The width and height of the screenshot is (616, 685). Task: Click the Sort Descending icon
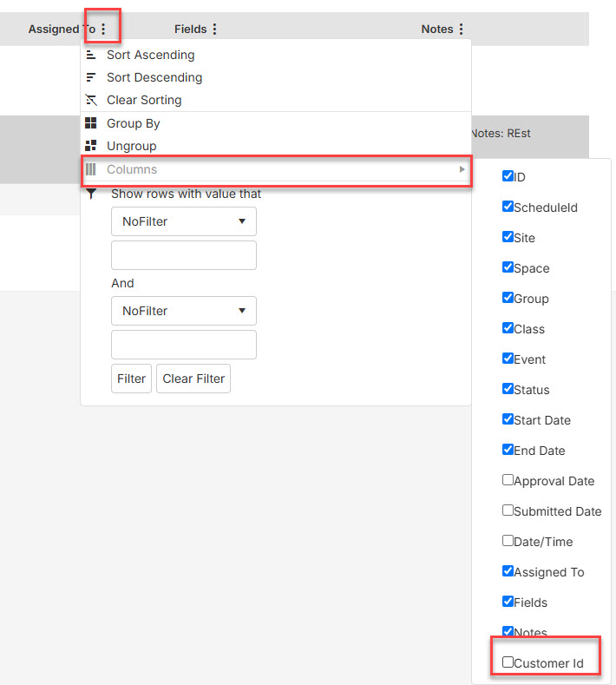[91, 77]
